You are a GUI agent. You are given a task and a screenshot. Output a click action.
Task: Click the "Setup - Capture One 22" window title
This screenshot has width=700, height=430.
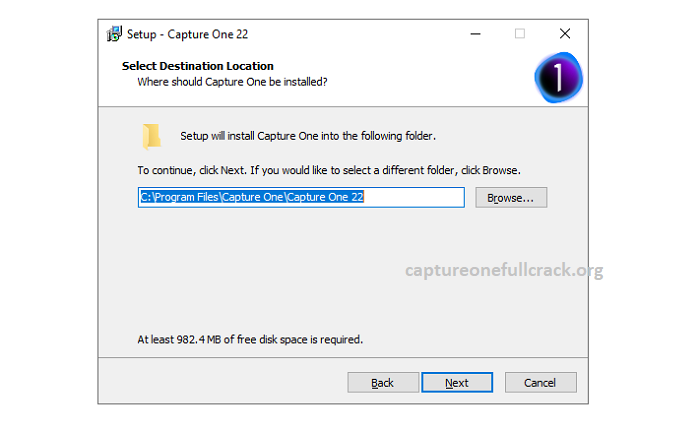click(187, 34)
